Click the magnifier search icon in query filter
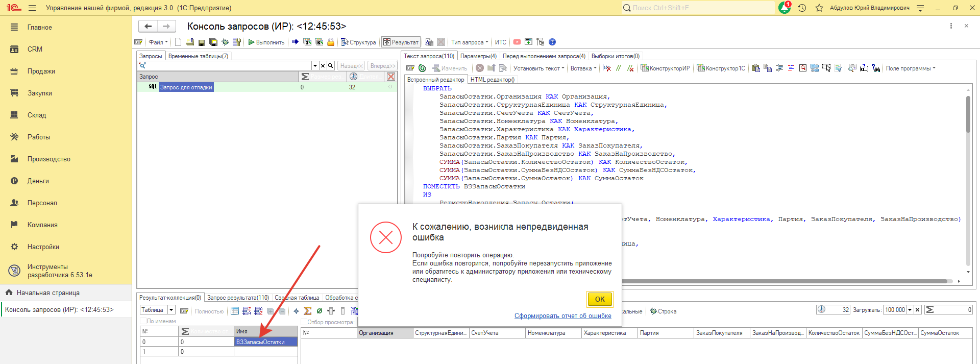This screenshot has width=980, height=364. 331,66
